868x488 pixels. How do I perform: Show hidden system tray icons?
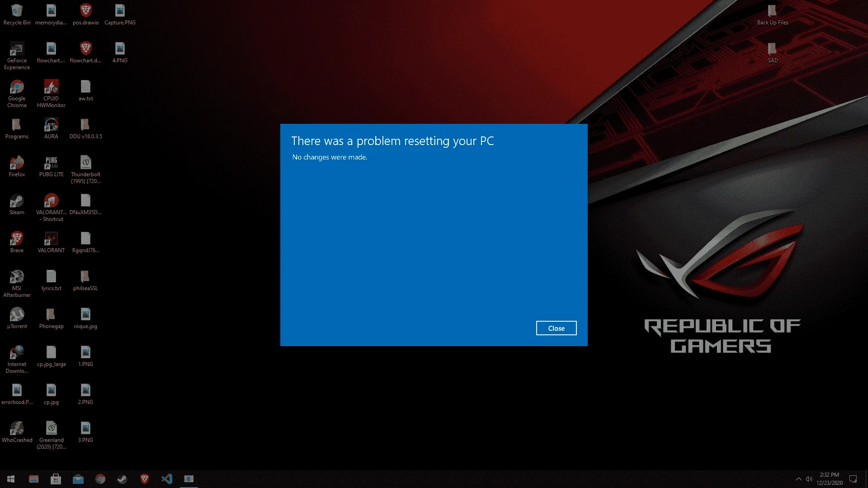click(798, 479)
